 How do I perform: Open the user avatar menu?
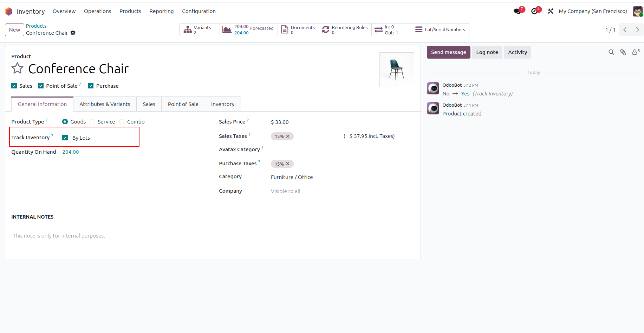638,11
